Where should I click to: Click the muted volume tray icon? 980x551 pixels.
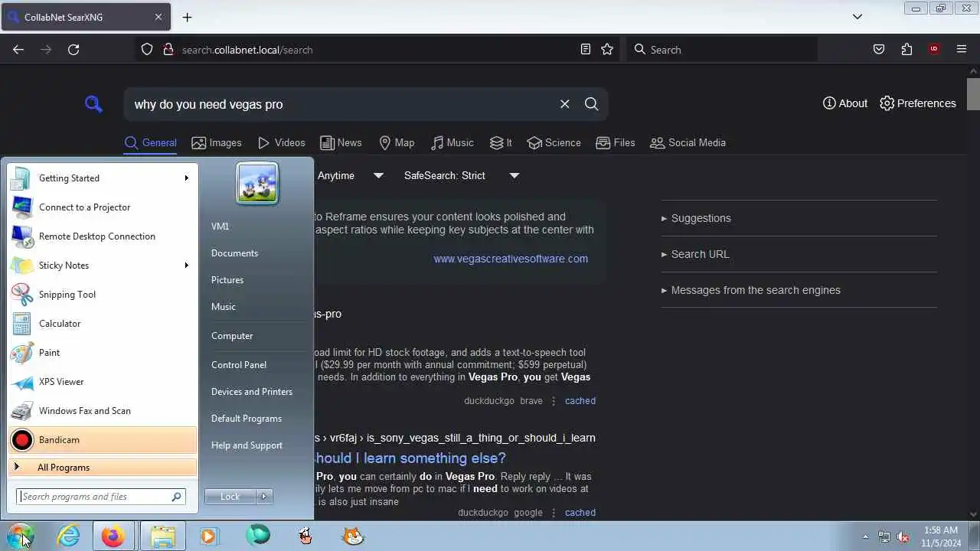click(x=903, y=536)
